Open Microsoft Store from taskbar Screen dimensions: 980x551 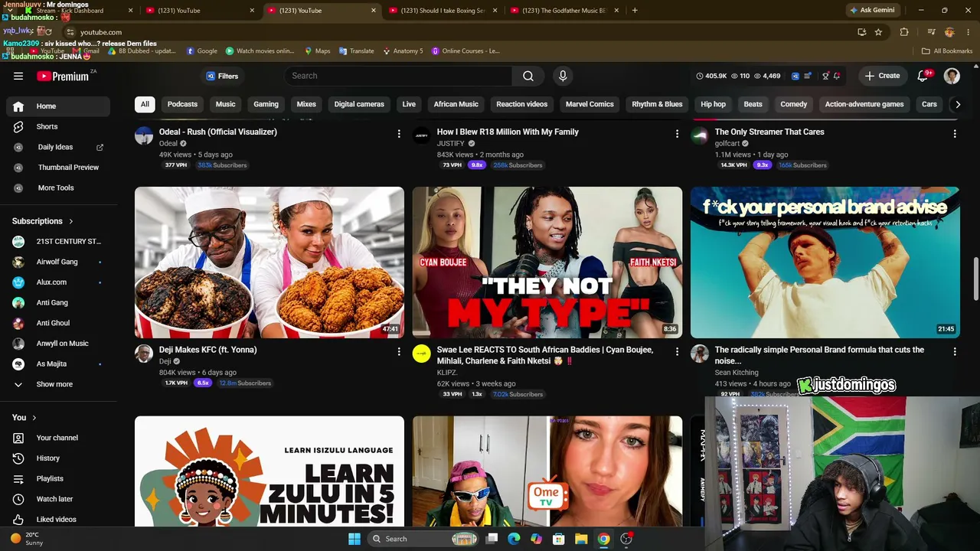click(x=559, y=539)
